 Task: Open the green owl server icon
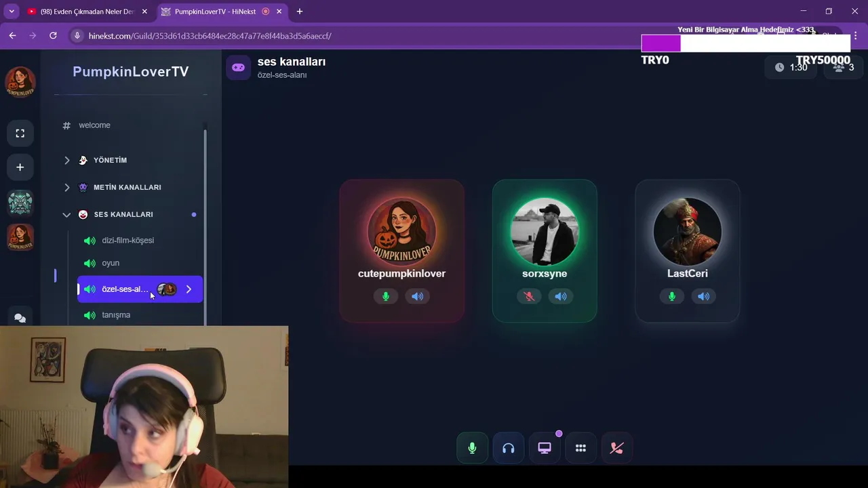20,203
